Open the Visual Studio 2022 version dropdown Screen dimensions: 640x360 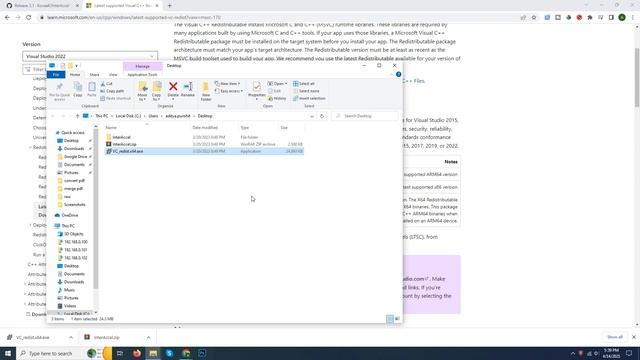[x=90, y=56]
